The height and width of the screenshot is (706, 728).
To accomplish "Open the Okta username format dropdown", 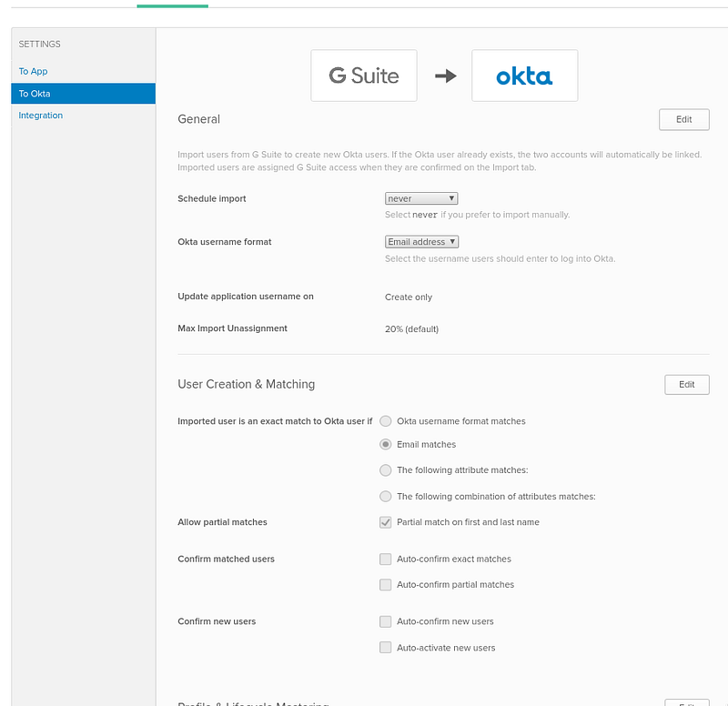I will point(421,242).
